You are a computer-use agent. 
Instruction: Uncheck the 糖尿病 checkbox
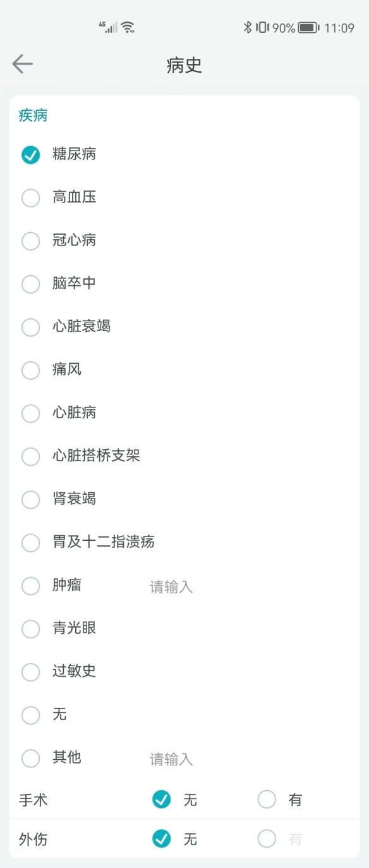30,154
